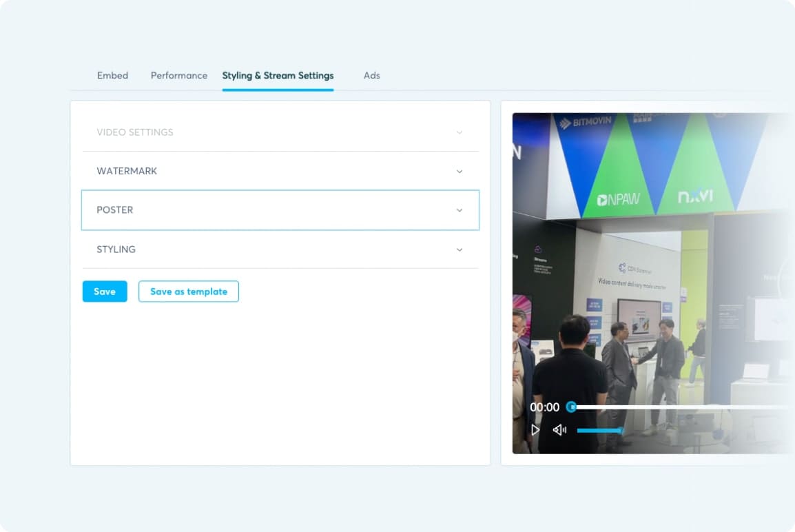
Task: Click the WATERMARK label
Action: tap(127, 172)
